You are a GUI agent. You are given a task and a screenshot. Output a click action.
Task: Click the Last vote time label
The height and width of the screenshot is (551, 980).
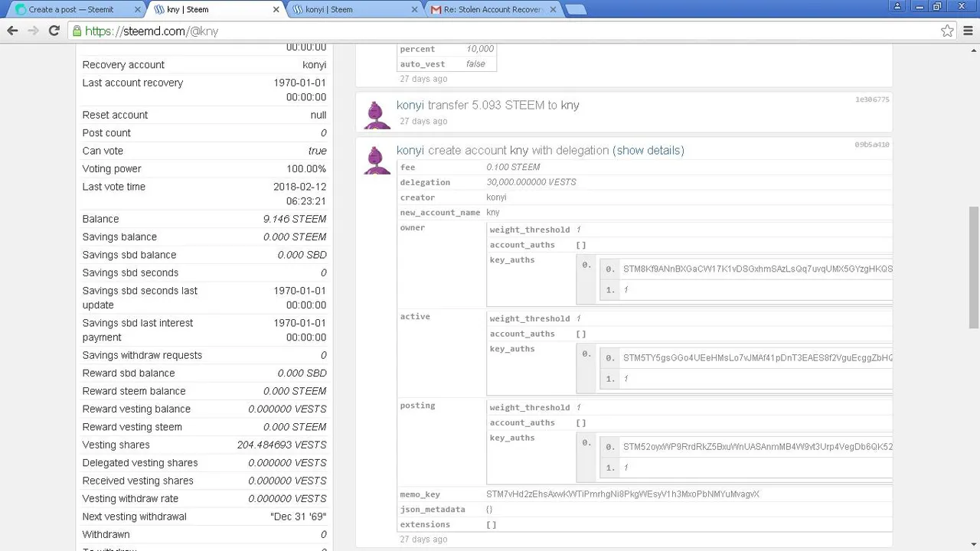(114, 187)
